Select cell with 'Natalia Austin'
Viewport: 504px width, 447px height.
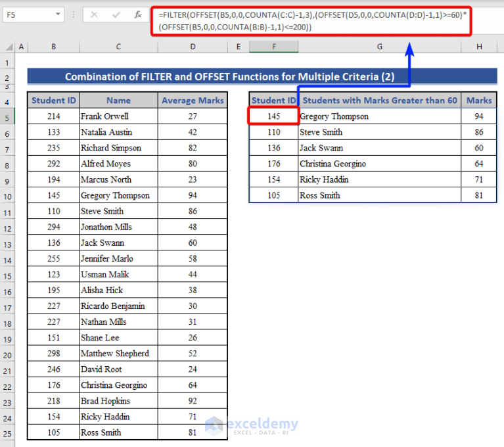118,132
